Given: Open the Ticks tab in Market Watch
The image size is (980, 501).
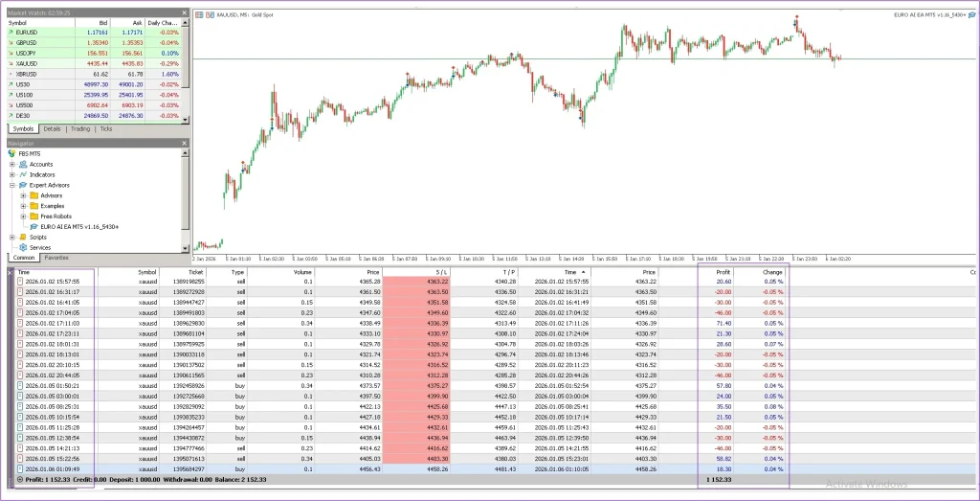Looking at the screenshot, I should coord(105,128).
